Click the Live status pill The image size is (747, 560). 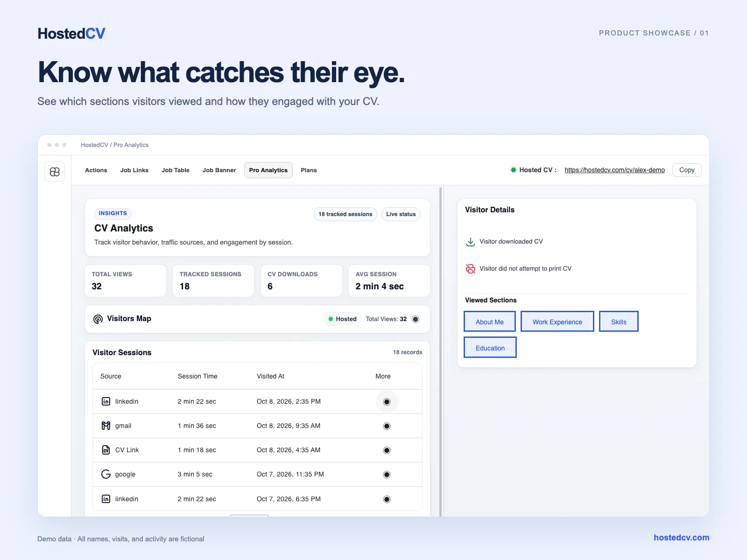pos(401,214)
